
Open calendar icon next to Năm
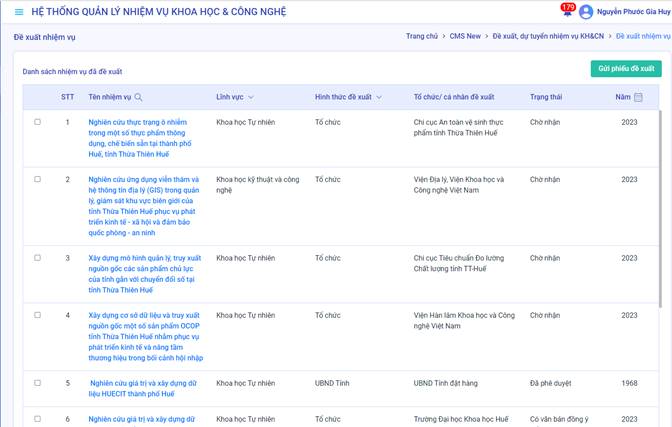point(638,97)
